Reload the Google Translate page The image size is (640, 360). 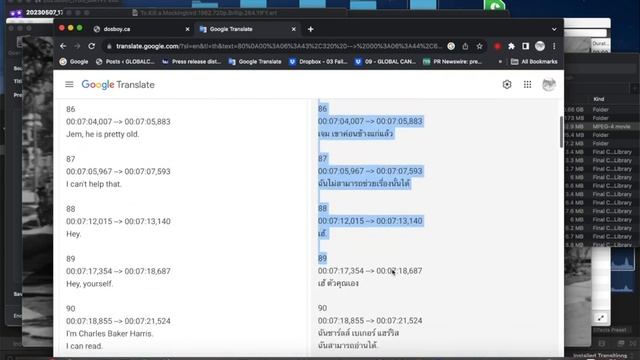91,46
